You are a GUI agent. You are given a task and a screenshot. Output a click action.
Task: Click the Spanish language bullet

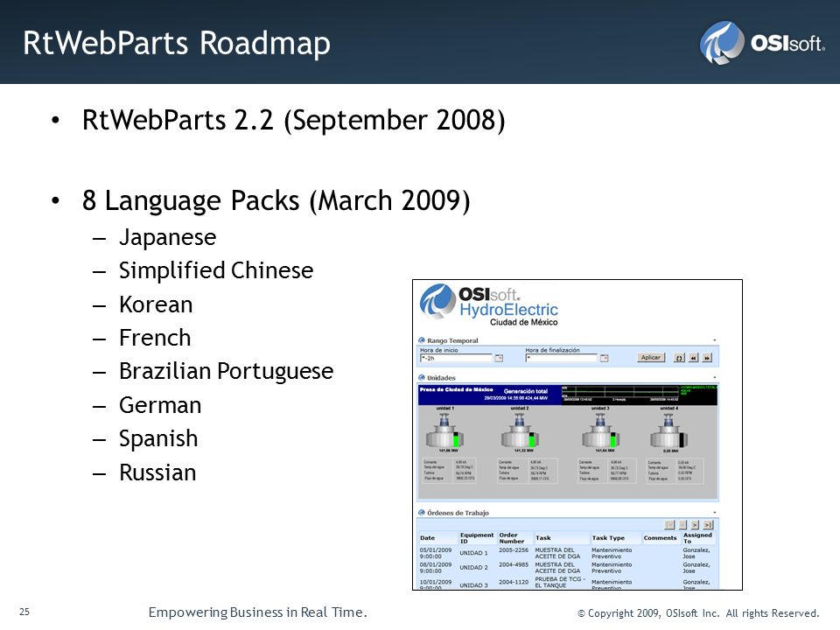pos(158,438)
